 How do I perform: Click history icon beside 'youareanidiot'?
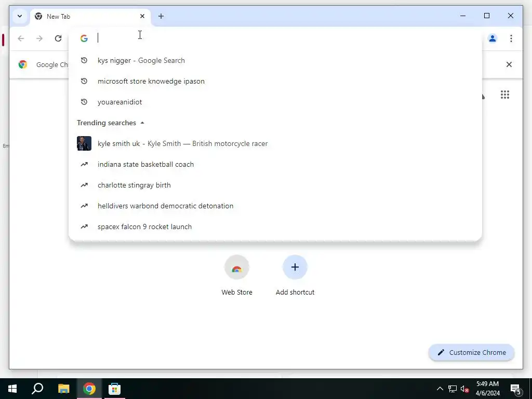tap(84, 102)
